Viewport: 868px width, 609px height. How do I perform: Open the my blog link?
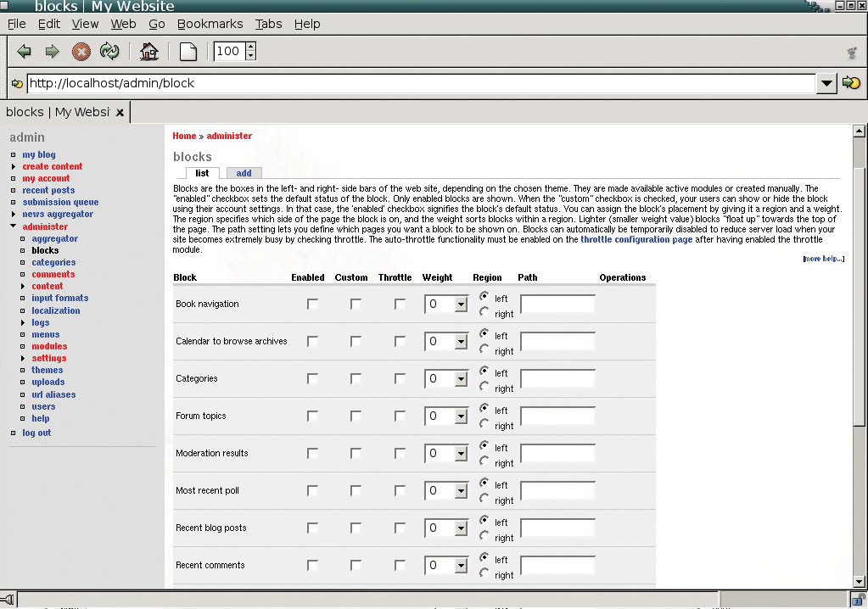(x=39, y=155)
